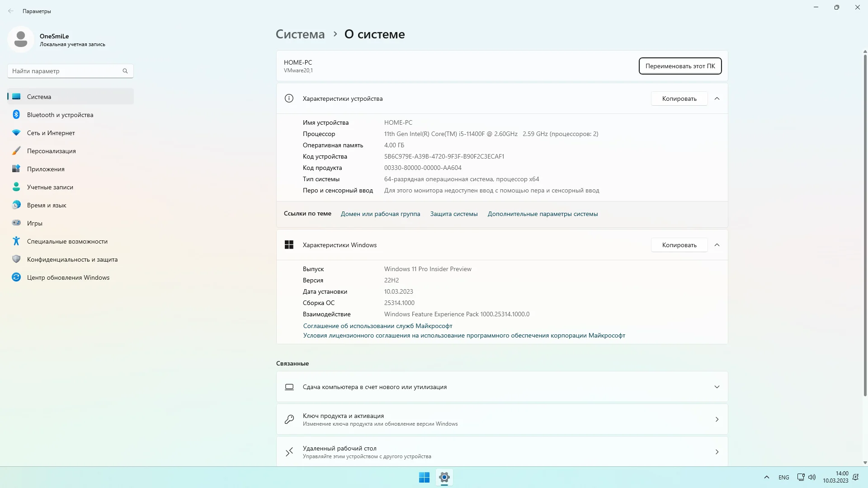Open Windows Update center icon

click(x=16, y=277)
